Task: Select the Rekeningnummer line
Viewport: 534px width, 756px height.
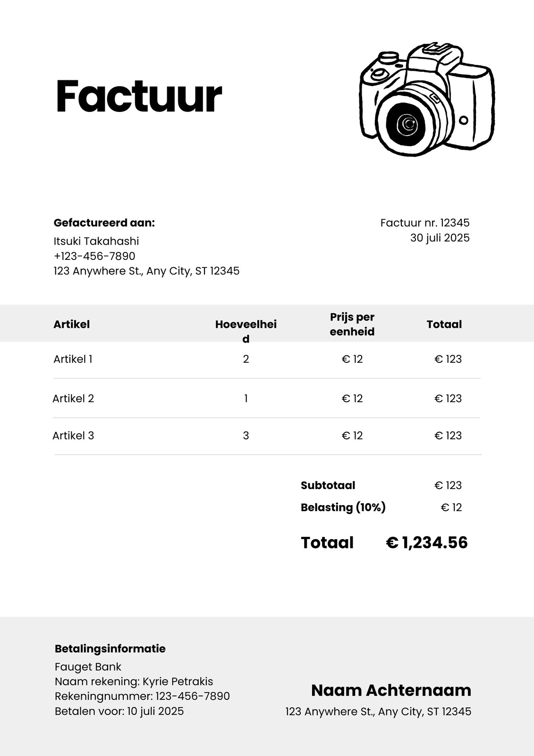Action: point(142,696)
